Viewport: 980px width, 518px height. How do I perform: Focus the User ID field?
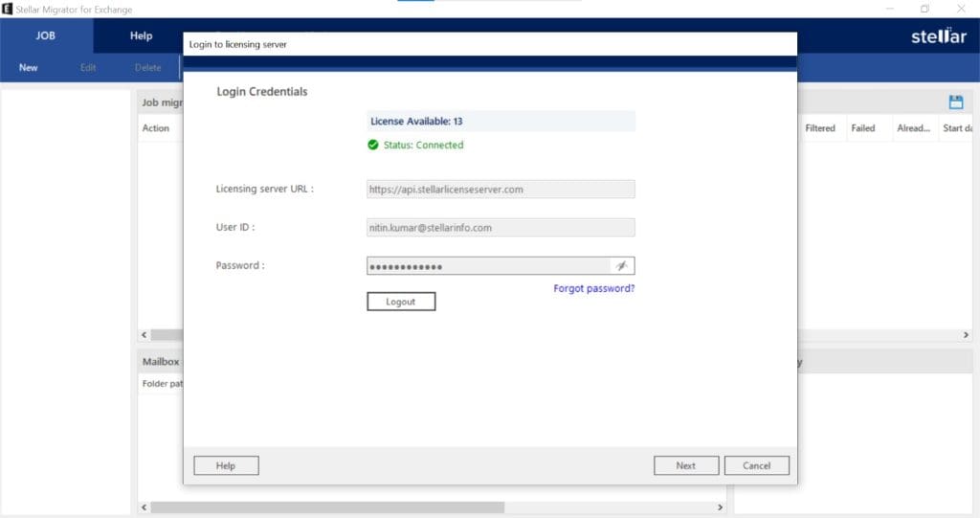click(x=501, y=228)
